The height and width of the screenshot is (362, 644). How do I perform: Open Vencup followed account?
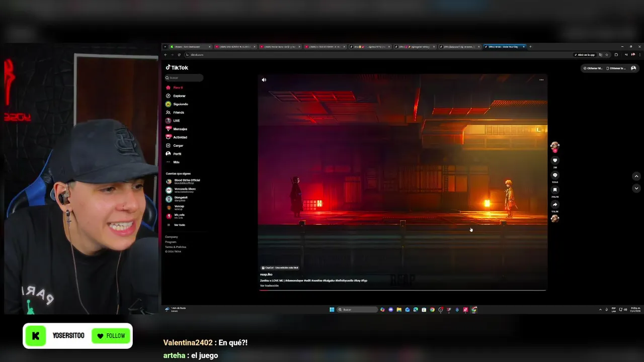pos(175,207)
